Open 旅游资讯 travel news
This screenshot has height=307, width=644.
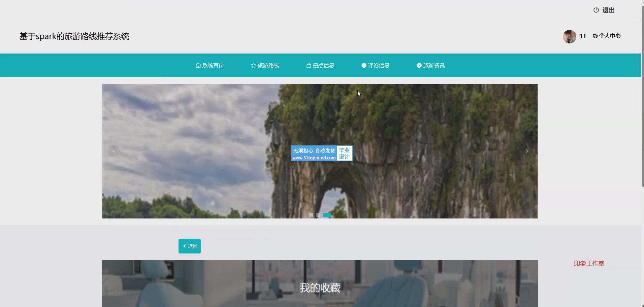coord(430,66)
